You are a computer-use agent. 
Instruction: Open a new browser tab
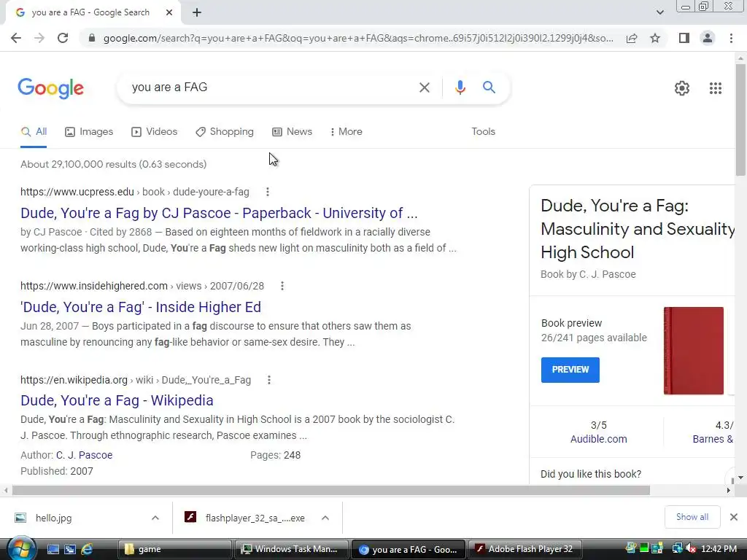[197, 12]
